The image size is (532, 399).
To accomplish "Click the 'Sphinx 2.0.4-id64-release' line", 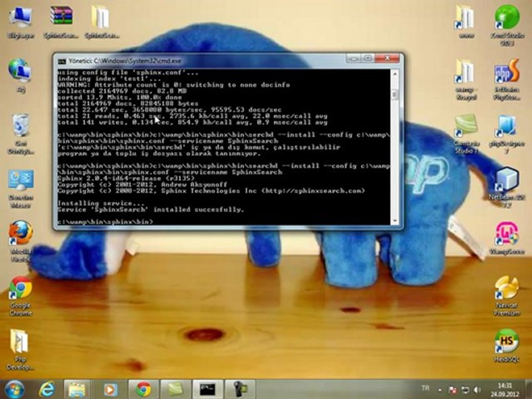I will click(126, 178).
